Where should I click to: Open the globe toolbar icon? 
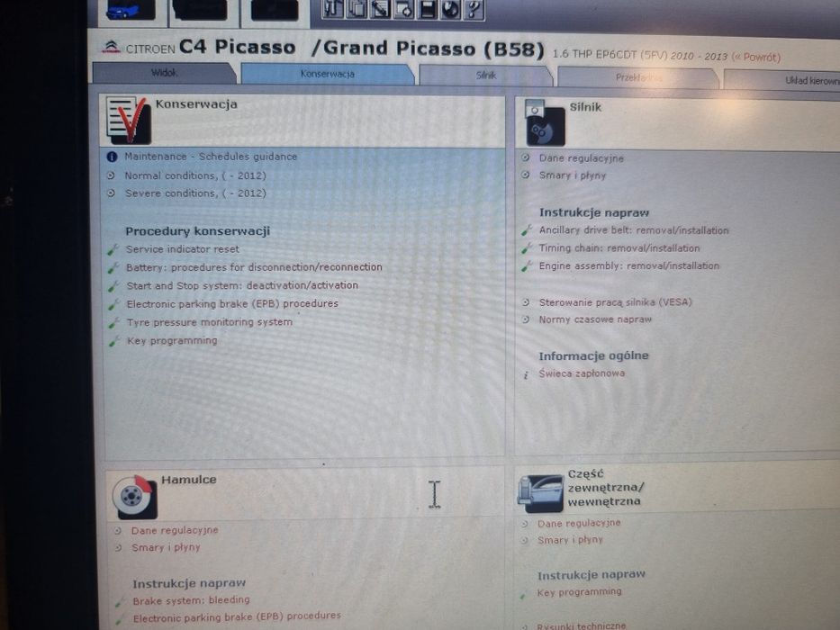pos(450,9)
